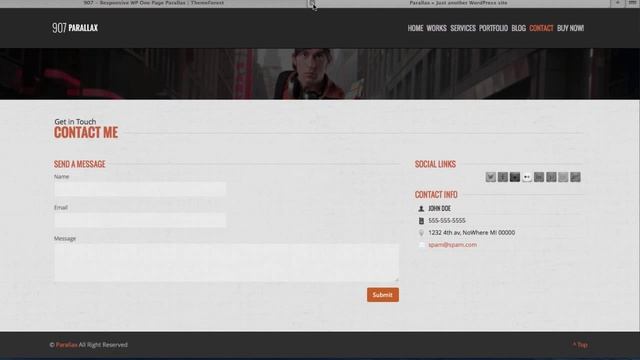The width and height of the screenshot is (640, 360).
Task: Open the Blog navigation item
Action: 518,28
